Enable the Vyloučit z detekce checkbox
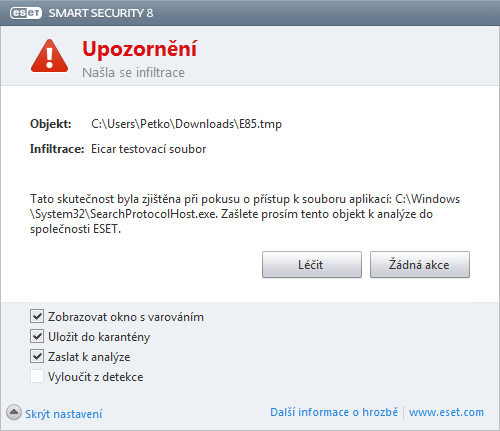 [x=37, y=376]
